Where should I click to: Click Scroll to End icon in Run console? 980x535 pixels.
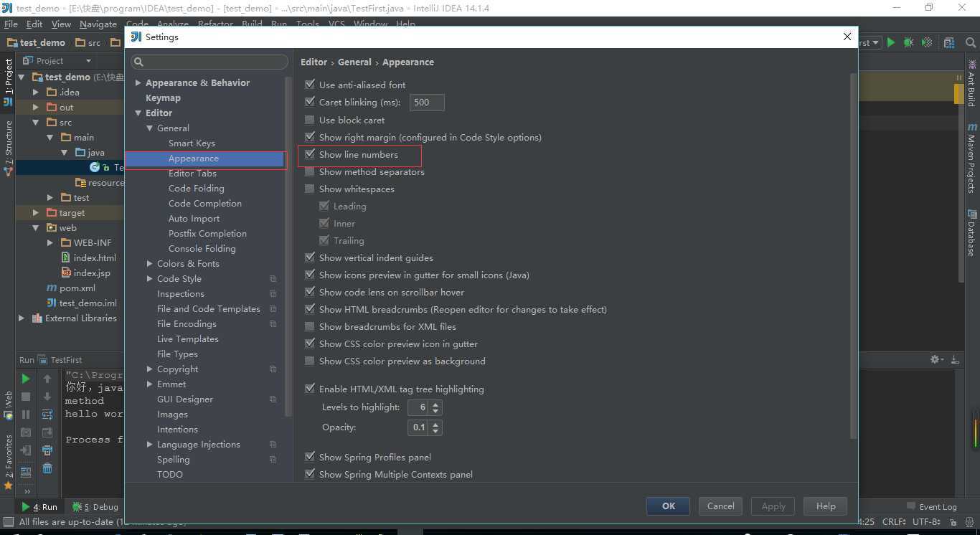coord(47,432)
